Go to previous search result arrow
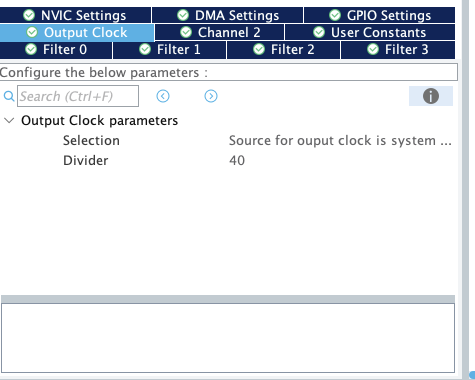Image resolution: width=475 pixels, height=380 pixels. (163, 96)
